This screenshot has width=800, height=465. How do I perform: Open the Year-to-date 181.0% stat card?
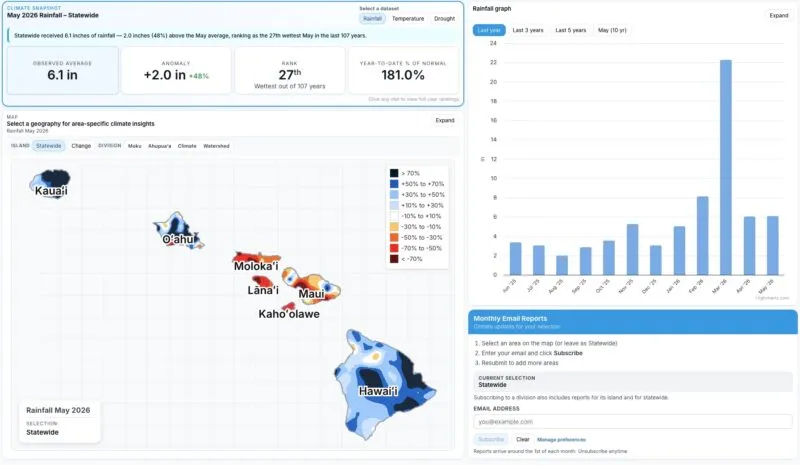pyautogui.click(x=403, y=70)
